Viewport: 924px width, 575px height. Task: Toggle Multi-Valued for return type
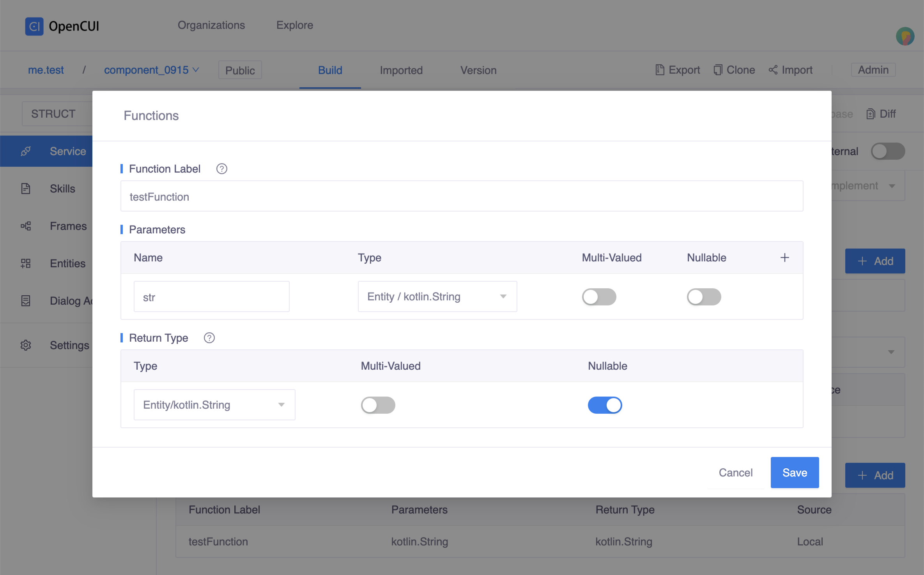(378, 405)
